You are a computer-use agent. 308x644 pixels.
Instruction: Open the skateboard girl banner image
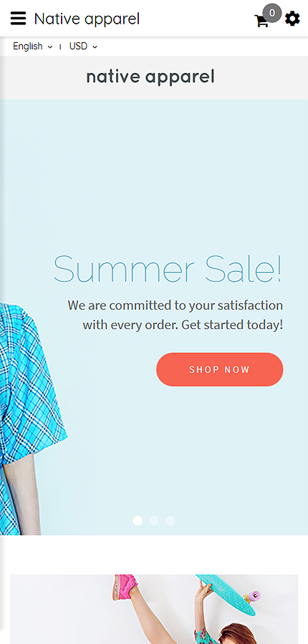tap(154, 609)
